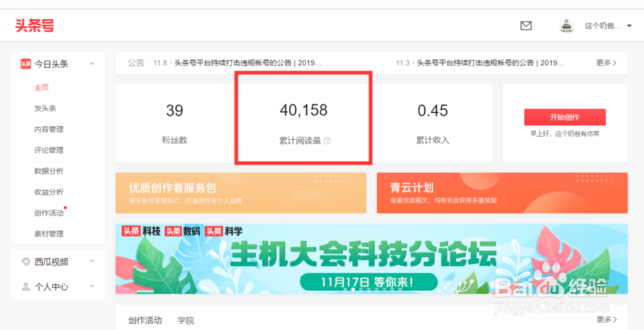The image size is (644, 330).
Task: Click 更多 beside announcements
Action: click(x=606, y=63)
